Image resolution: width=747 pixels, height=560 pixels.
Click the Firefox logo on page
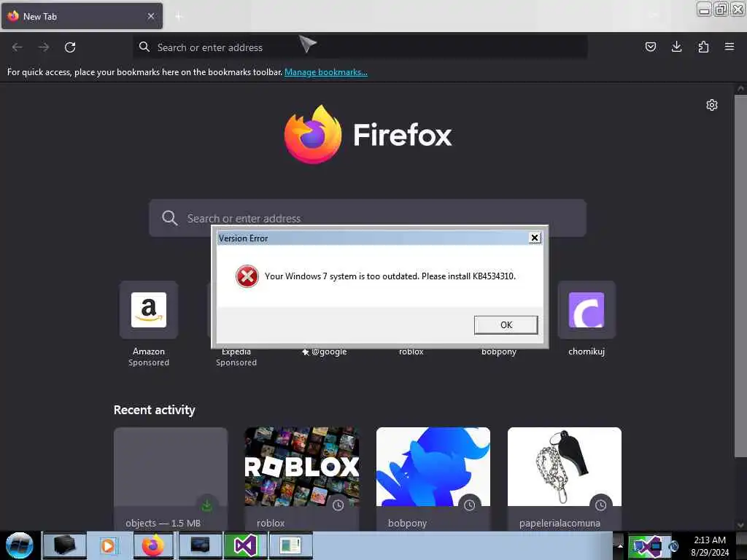[x=313, y=134]
